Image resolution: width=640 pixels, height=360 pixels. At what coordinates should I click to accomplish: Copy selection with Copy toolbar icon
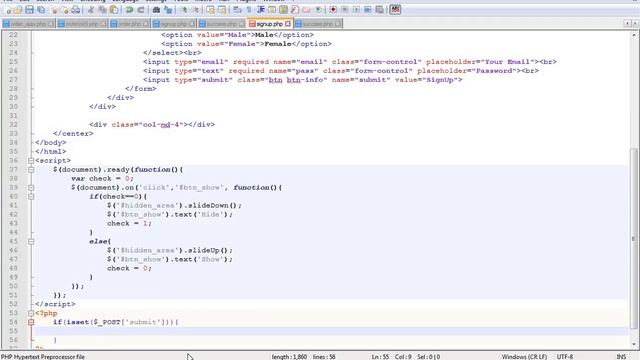click(102, 10)
